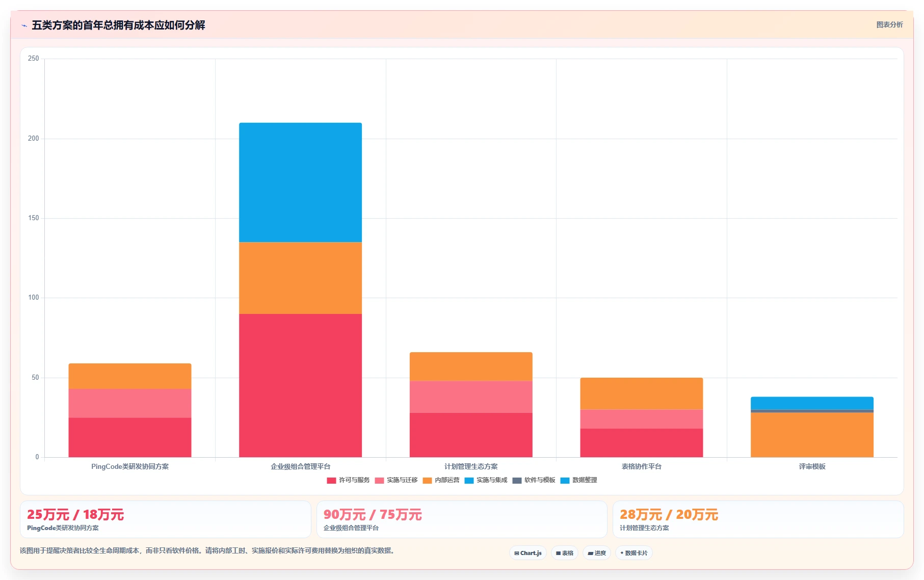Click the title 五类方案的首年总拥有成本应如何分解

(118, 25)
